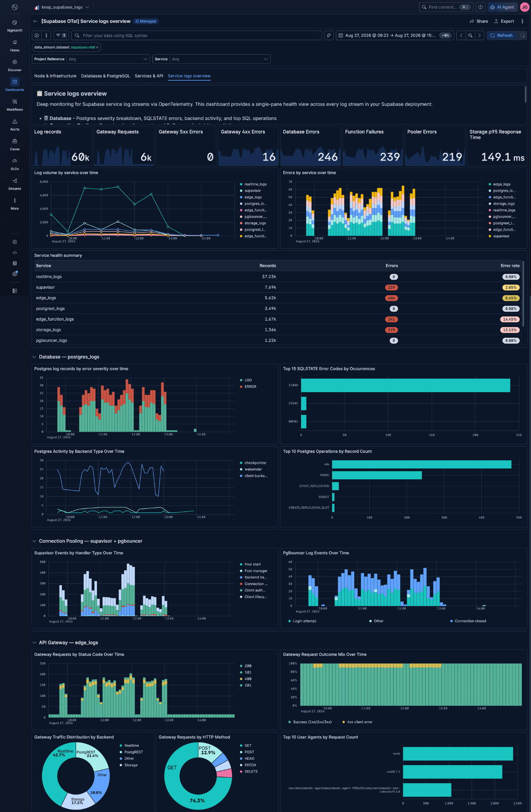Zoom out the time range
531x812 pixels.
point(470,36)
